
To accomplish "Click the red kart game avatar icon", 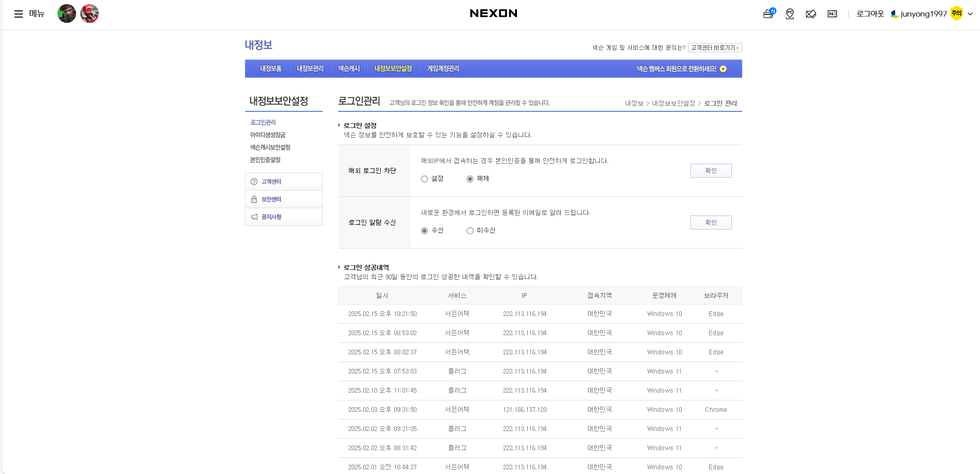I will 90,13.
